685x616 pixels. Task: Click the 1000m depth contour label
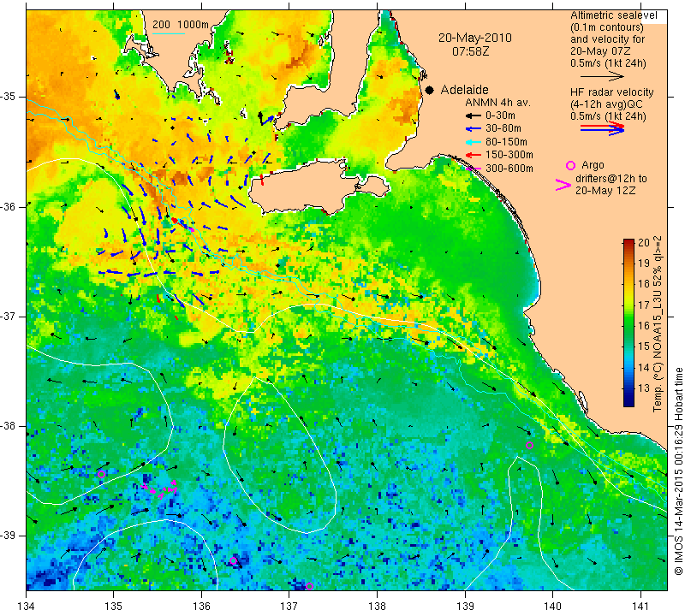pyautogui.click(x=194, y=25)
